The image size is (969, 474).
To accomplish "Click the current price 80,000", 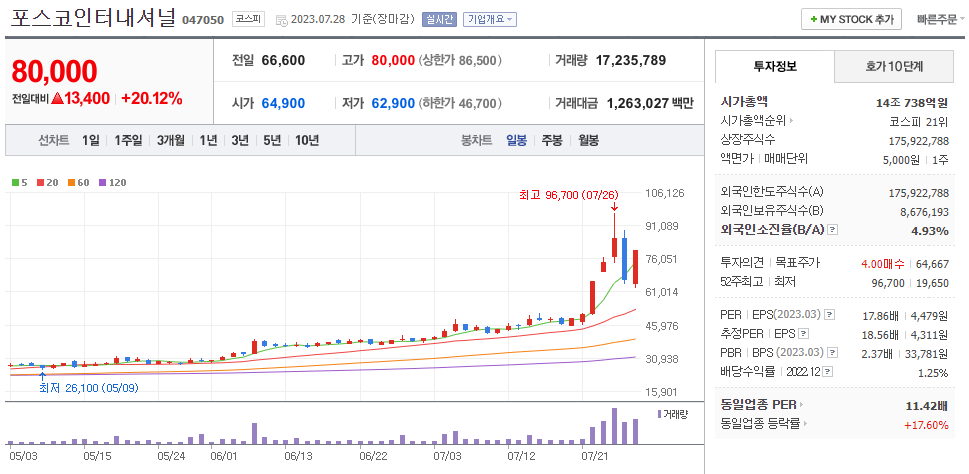I will point(54,71).
